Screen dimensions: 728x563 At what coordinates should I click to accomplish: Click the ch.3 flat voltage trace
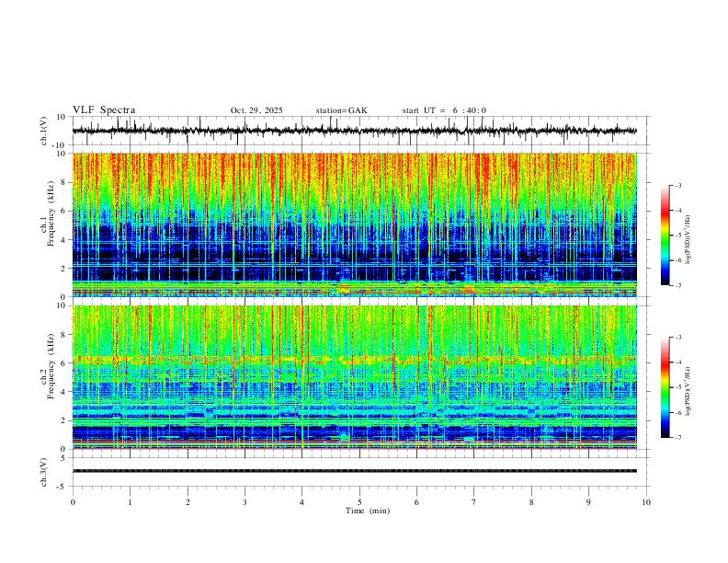(355, 471)
